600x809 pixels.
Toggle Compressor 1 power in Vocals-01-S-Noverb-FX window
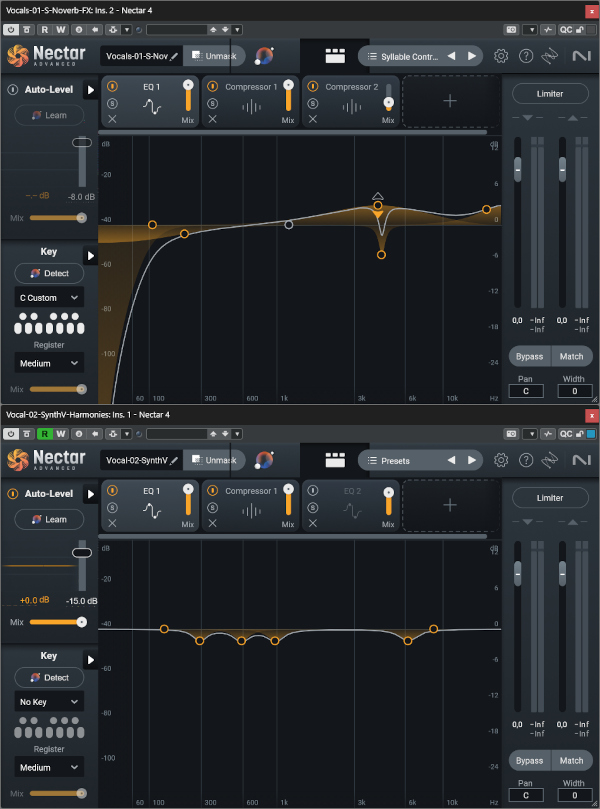pyautogui.click(x=212, y=87)
